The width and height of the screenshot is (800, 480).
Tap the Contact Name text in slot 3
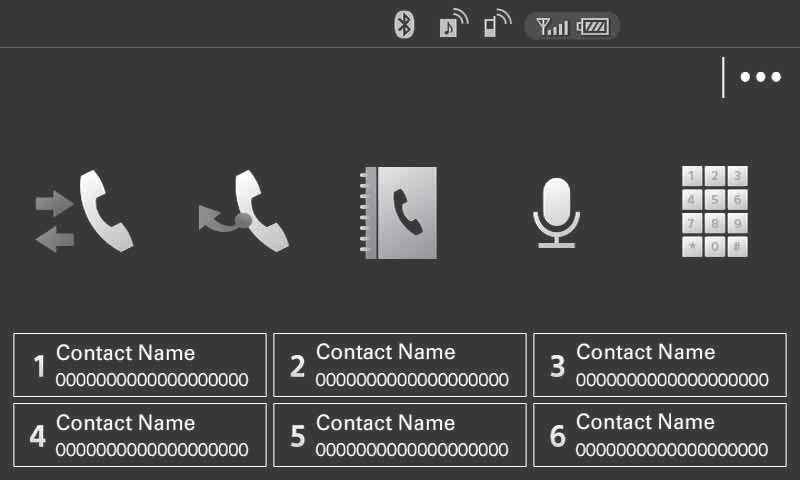pyautogui.click(x=645, y=352)
